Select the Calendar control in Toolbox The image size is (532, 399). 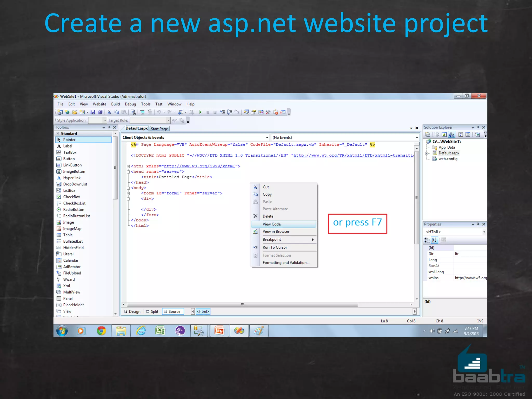point(70,260)
